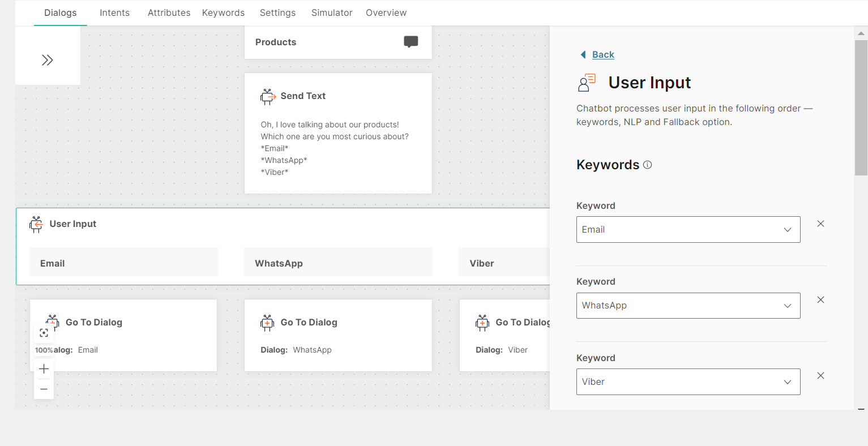
Task: Click the side panel vertical scrollbar
Action: pos(861,108)
